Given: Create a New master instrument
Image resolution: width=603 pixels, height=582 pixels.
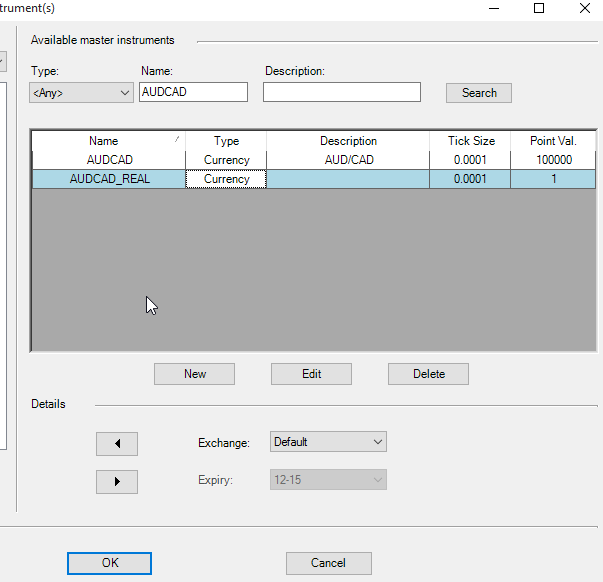Looking at the screenshot, I should tap(195, 374).
